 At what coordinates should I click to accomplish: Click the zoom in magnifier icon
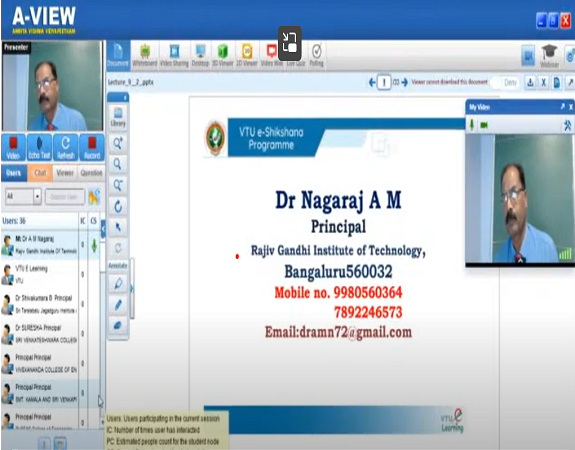pyautogui.click(x=118, y=143)
